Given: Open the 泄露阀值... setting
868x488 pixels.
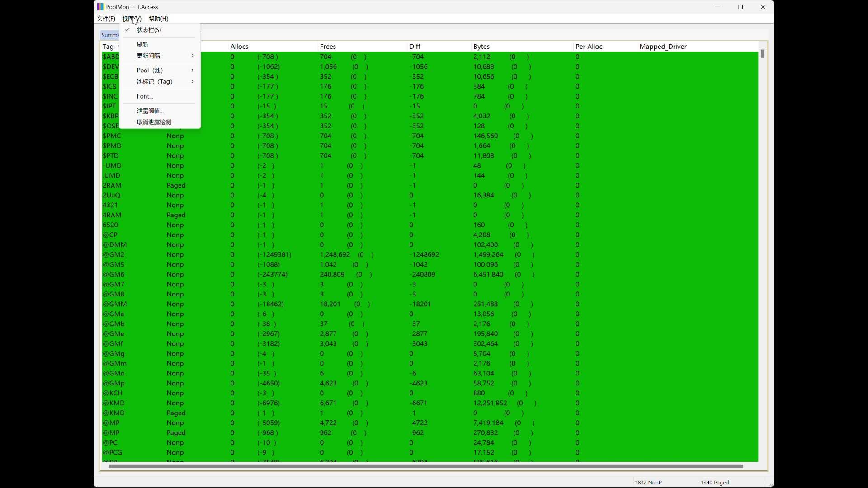Looking at the screenshot, I should (160, 111).
